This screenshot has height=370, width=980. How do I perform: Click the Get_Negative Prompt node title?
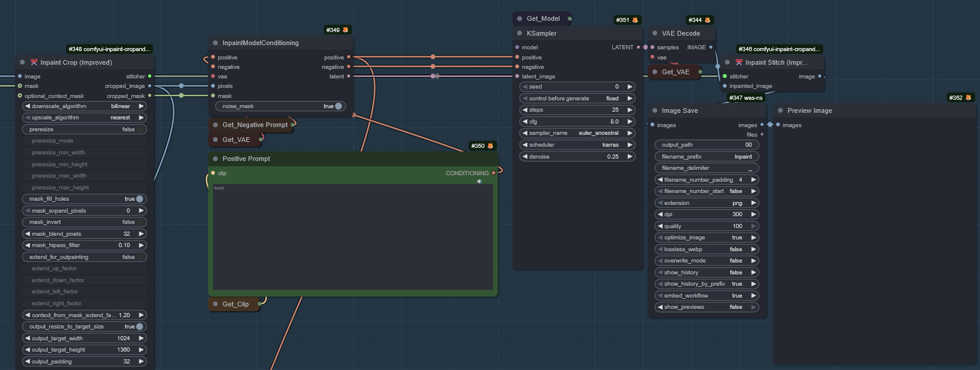click(x=254, y=125)
